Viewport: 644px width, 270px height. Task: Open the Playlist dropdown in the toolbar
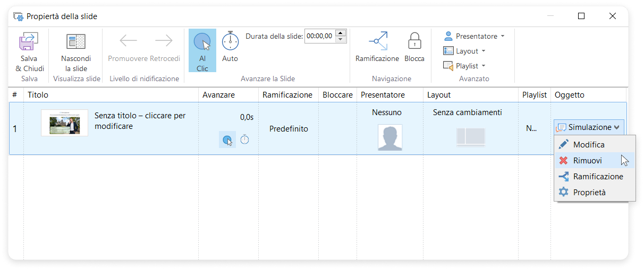464,66
